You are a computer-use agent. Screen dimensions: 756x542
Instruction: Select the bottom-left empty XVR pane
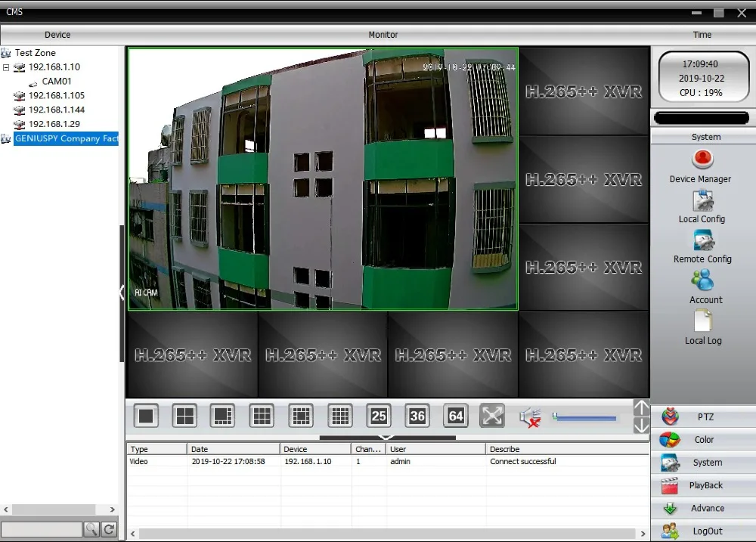tap(192, 355)
